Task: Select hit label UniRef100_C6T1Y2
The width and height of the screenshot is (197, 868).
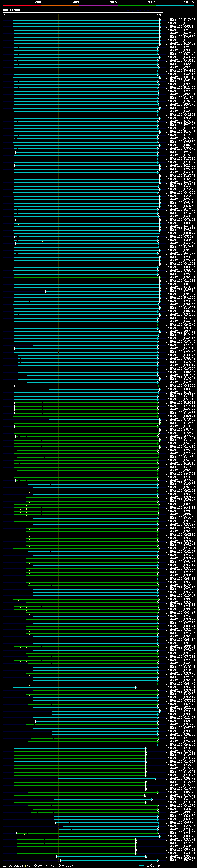Action: point(180,54)
